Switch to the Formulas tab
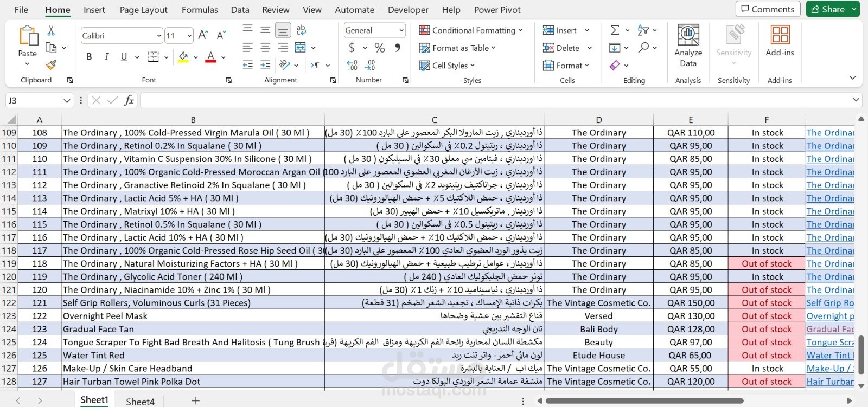 tap(200, 10)
